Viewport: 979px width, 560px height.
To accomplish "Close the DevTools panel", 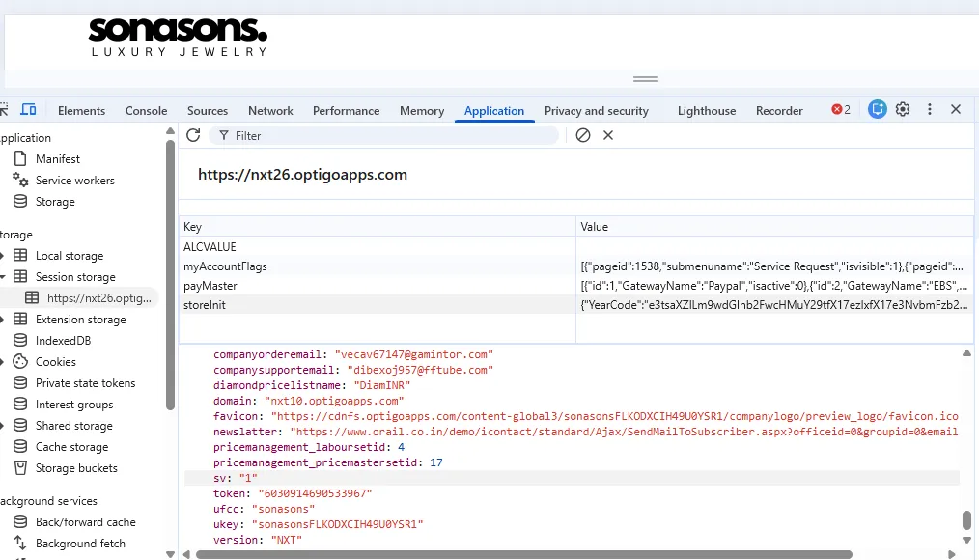I will (x=956, y=110).
